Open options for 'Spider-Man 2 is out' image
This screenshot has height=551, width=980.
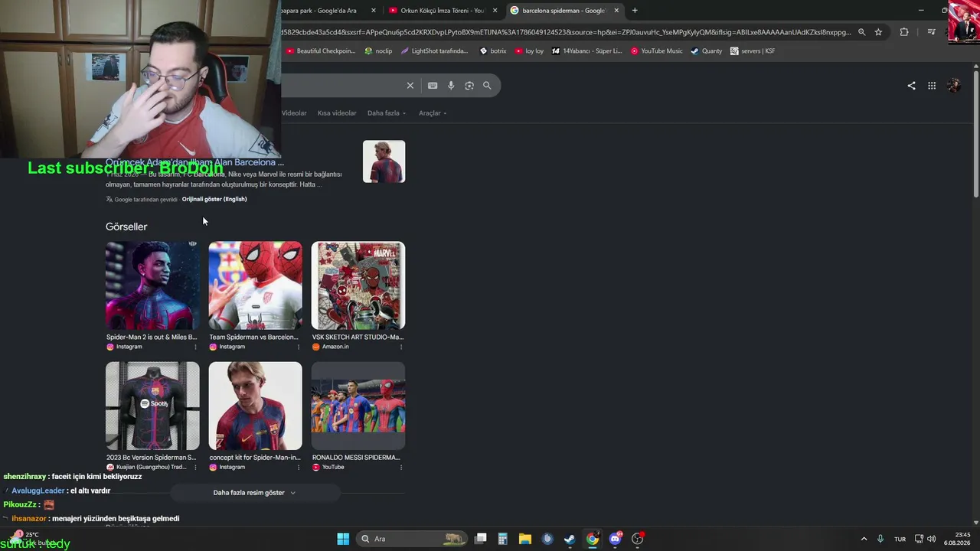195,347
